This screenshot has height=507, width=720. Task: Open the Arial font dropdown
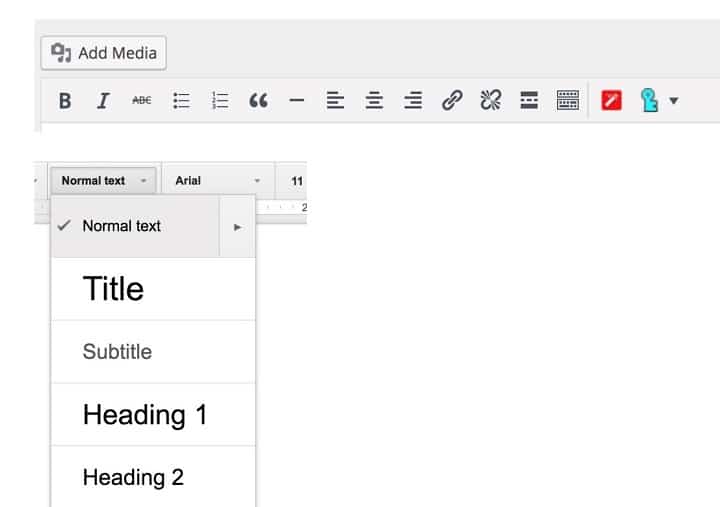217,181
